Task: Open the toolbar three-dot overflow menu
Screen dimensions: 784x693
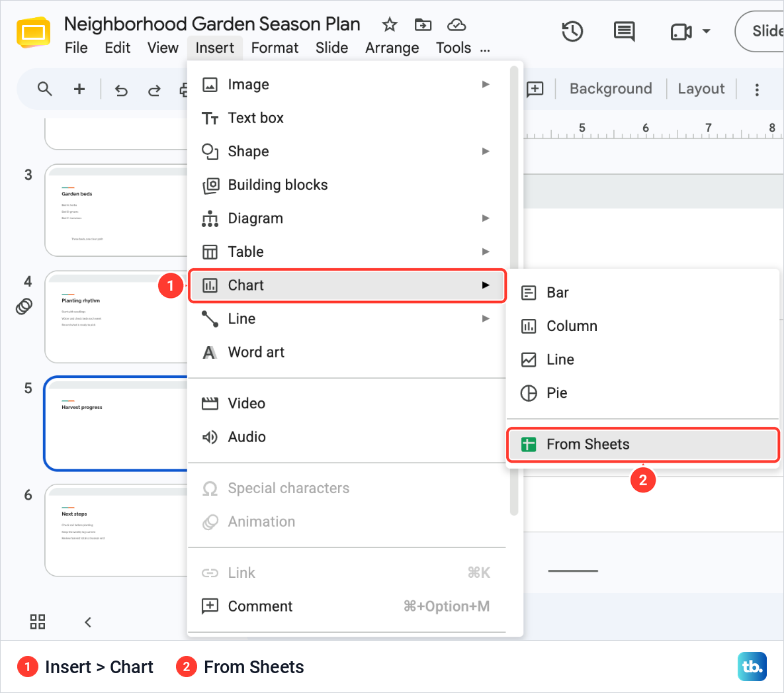Action: click(x=757, y=89)
